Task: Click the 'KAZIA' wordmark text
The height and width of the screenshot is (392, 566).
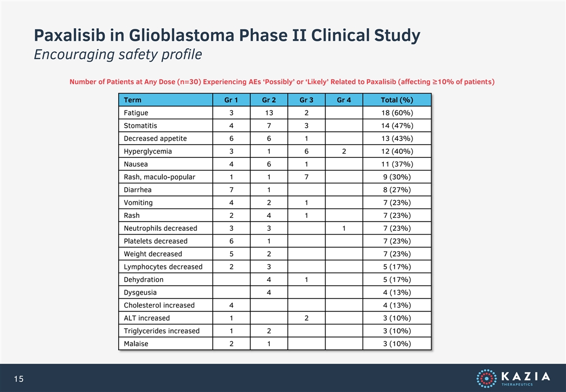Action: pyautogui.click(x=526, y=376)
